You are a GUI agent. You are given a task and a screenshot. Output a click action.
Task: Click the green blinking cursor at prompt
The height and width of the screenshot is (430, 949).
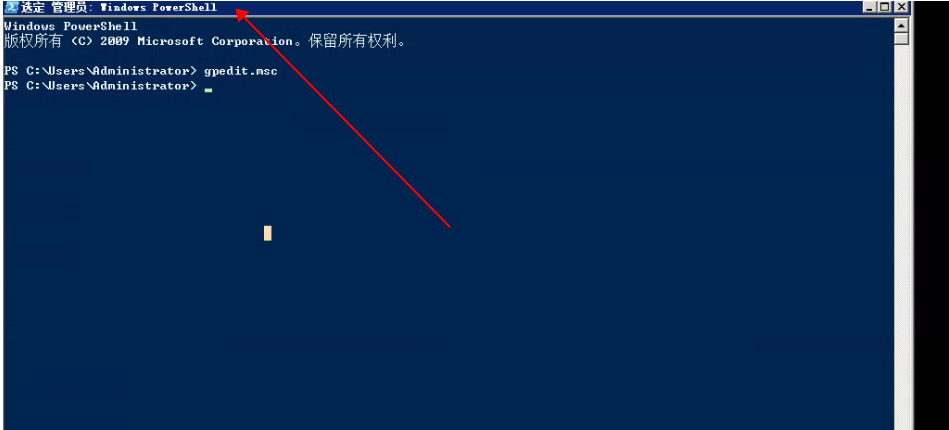208,90
